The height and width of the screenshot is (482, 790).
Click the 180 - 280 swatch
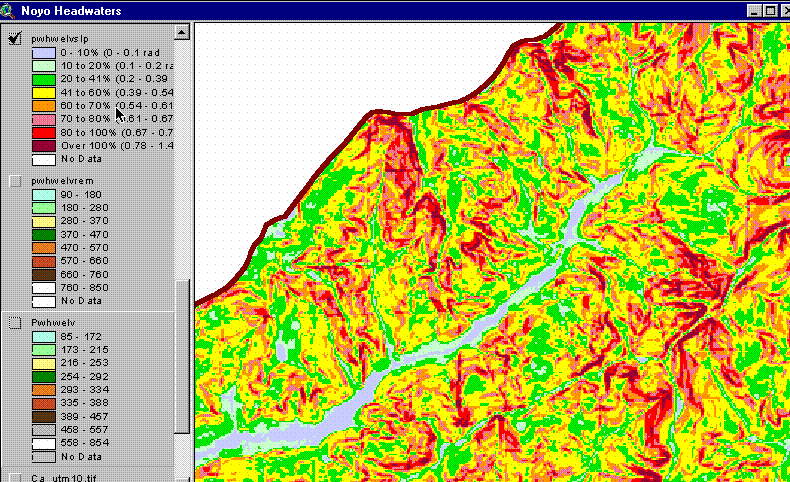tap(44, 208)
